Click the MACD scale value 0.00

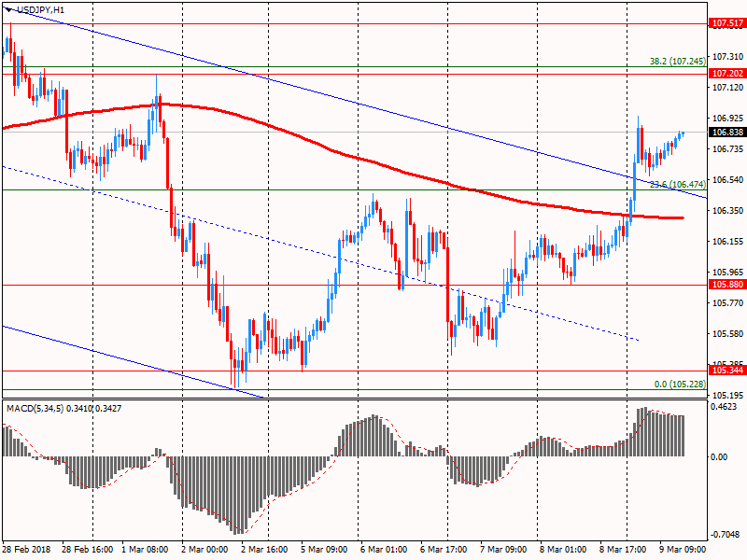tap(718, 457)
